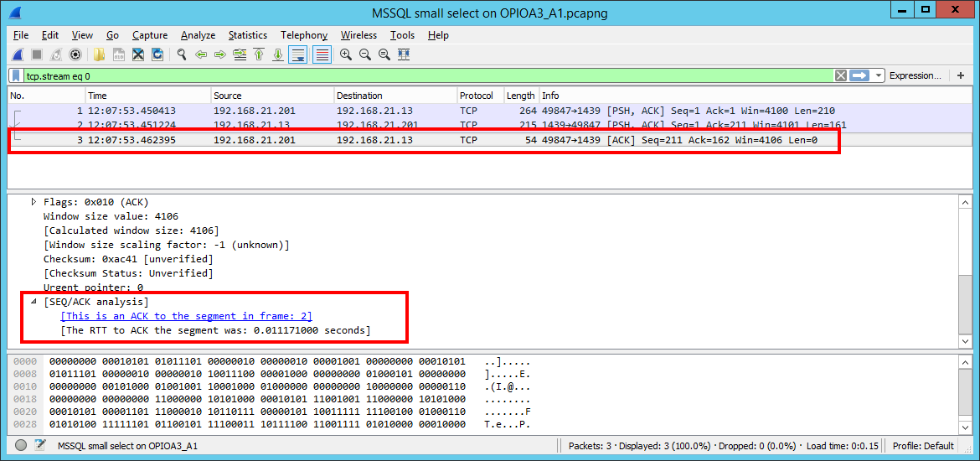Open expert information circle in status bar
980x461 pixels.
21,446
